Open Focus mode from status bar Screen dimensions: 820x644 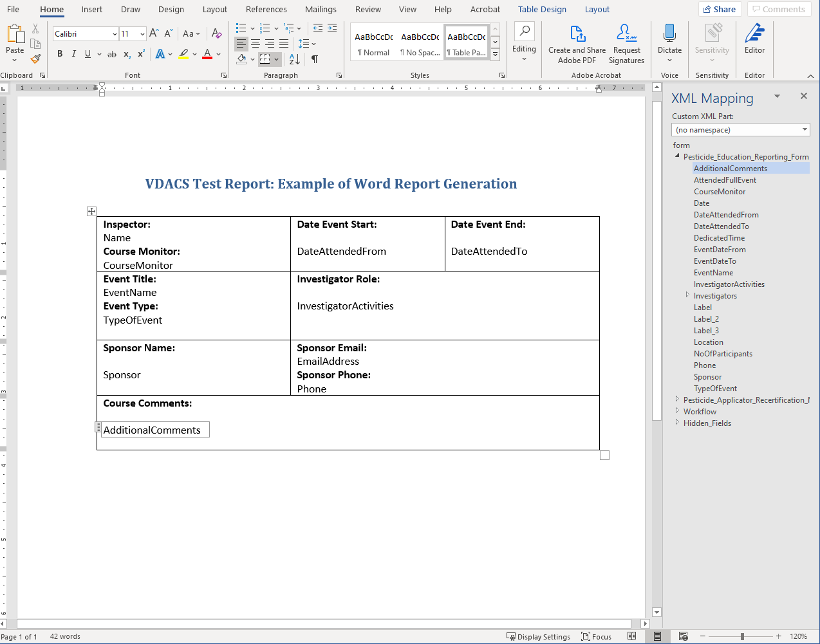point(597,636)
